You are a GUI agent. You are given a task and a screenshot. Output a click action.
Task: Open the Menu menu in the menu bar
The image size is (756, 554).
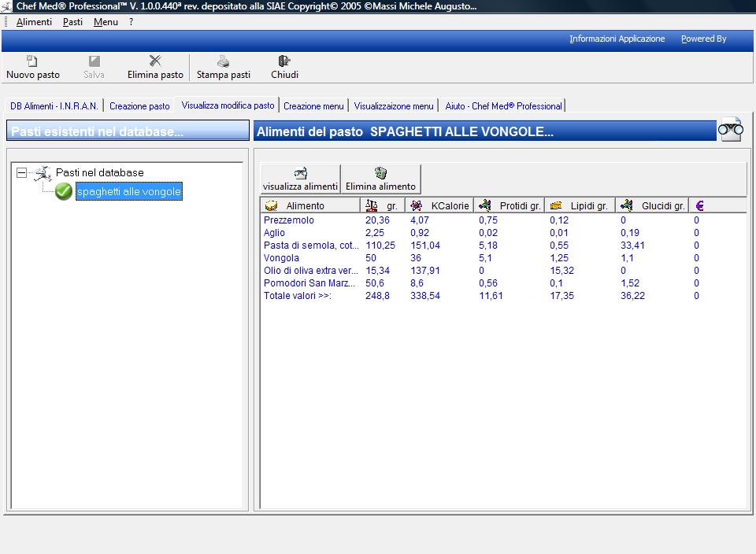(x=106, y=22)
